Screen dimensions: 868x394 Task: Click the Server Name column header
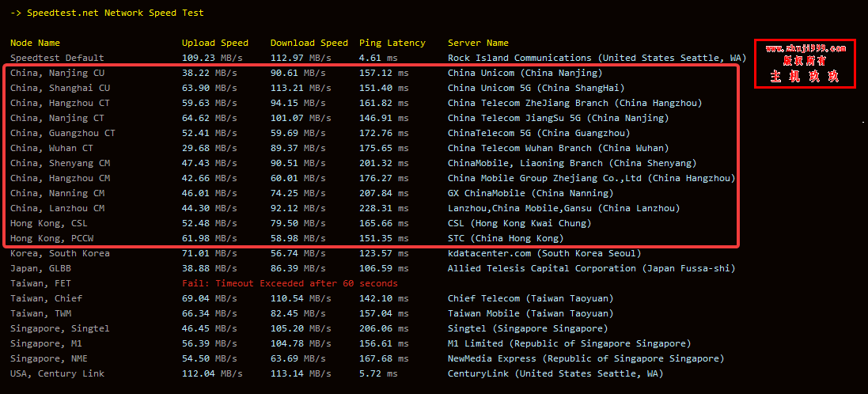[478, 43]
